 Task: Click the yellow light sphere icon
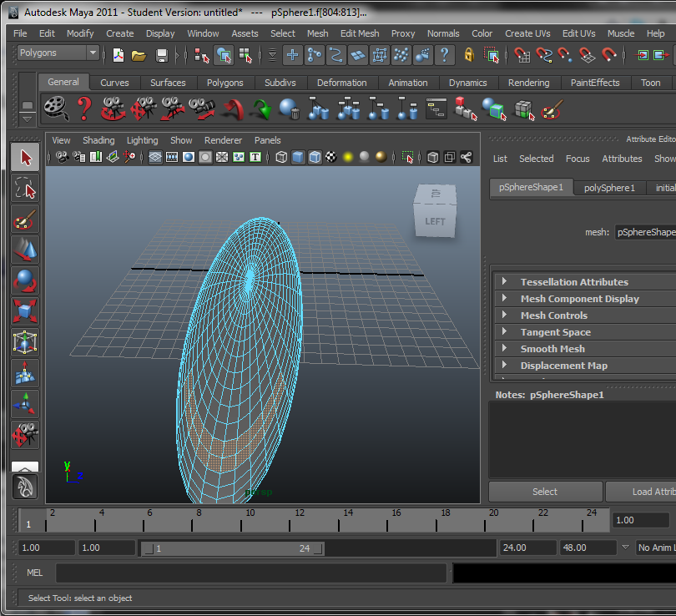[348, 158]
